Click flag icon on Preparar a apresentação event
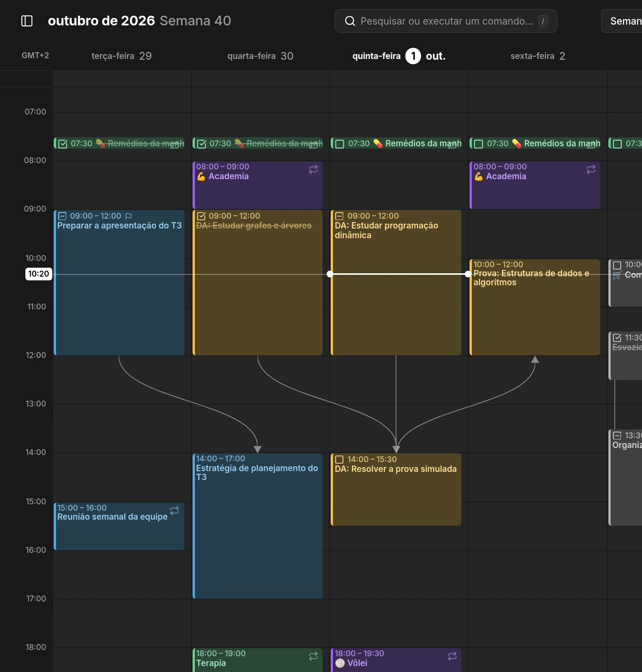This screenshot has height=672, width=642. point(129,216)
